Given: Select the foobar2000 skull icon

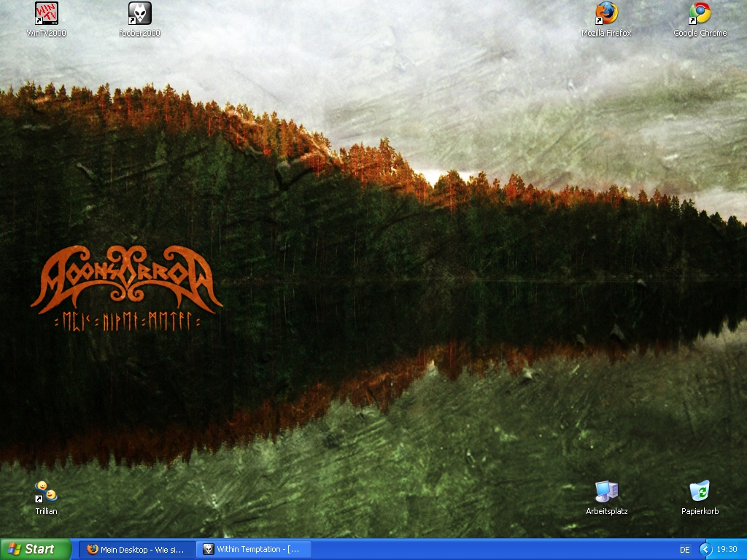Looking at the screenshot, I should 139,13.
